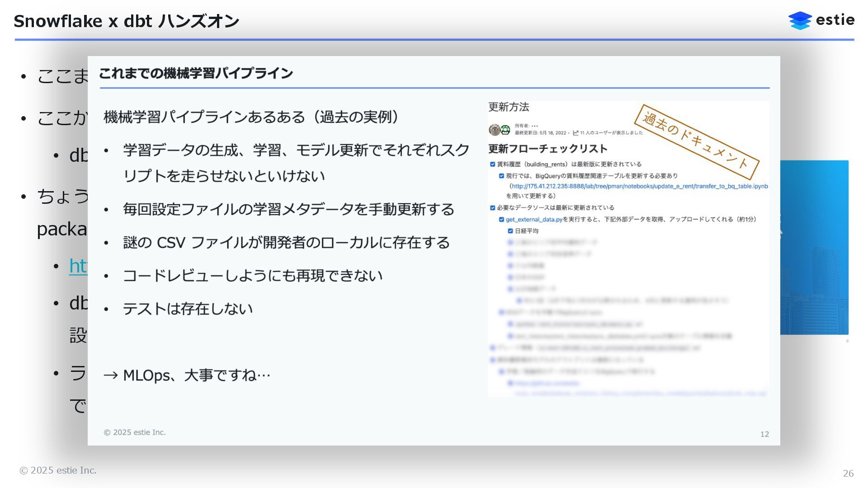Click the blue building image at right
Screen dimensions: 868x488
pyautogui.click(x=814, y=247)
